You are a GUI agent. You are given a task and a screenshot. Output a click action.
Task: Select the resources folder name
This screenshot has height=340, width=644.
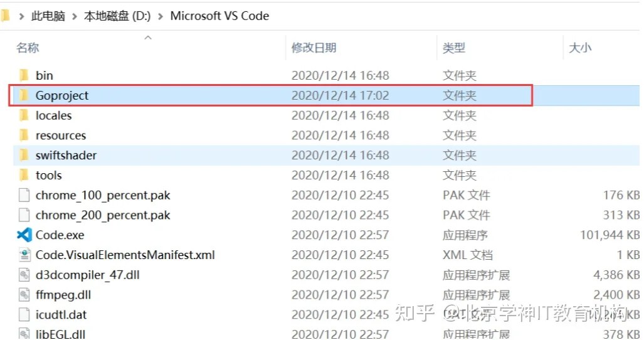point(61,135)
